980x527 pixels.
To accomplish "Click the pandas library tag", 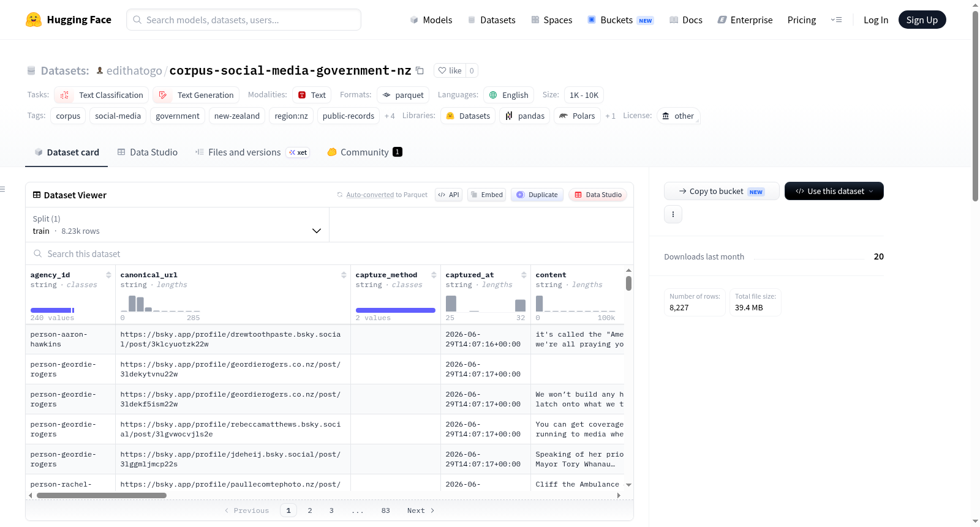I will point(524,116).
